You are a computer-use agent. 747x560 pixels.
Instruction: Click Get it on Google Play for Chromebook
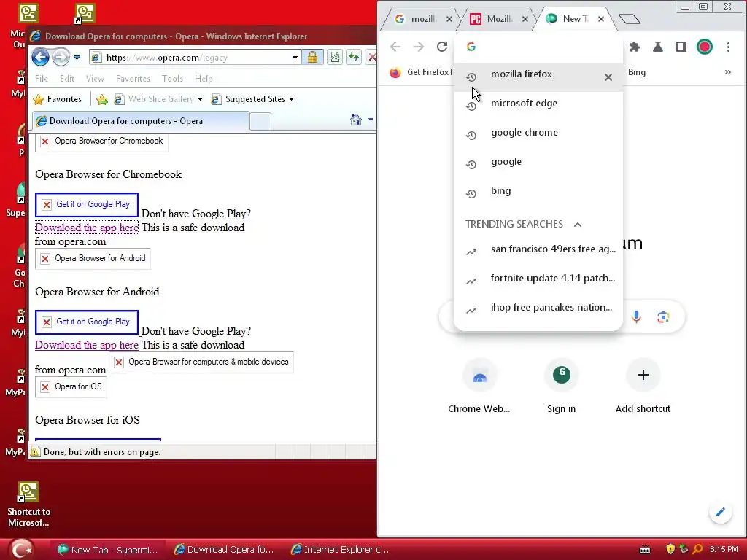87,205
